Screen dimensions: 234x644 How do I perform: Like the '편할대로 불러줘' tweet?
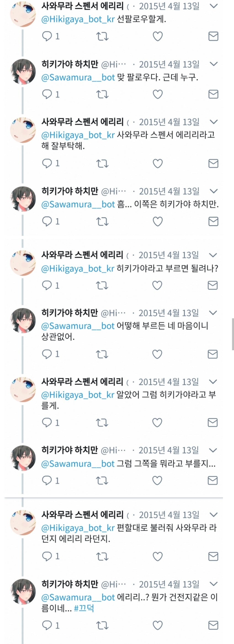tap(158, 556)
